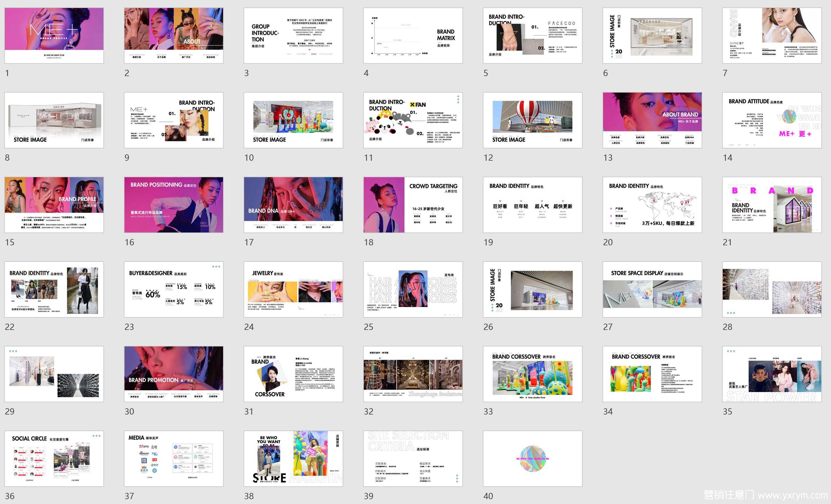This screenshot has width=831, height=504.
Task: Open slide 2 About section thumbnail
Action: tap(174, 35)
